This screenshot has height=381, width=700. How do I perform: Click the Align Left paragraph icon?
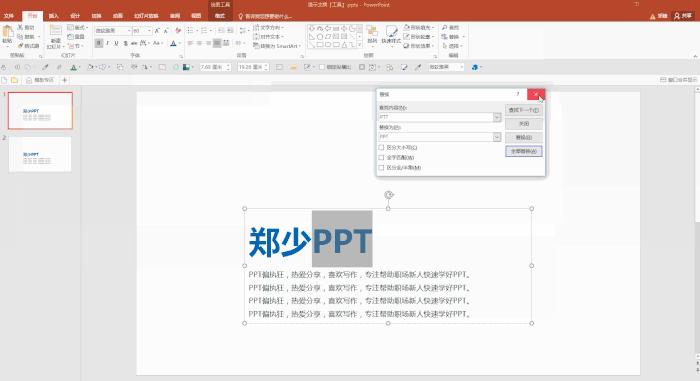coord(191,43)
